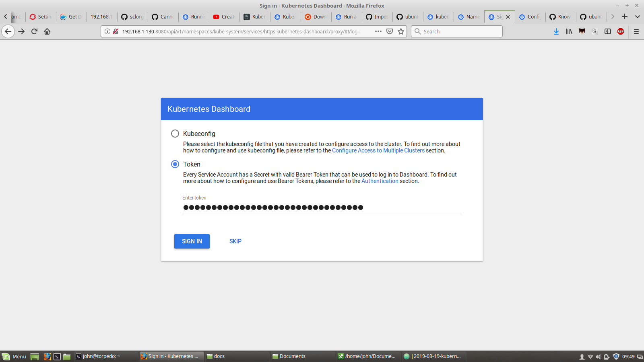Toggle the sidebar view
Image resolution: width=644 pixels, height=362 pixels.
[x=608, y=31]
